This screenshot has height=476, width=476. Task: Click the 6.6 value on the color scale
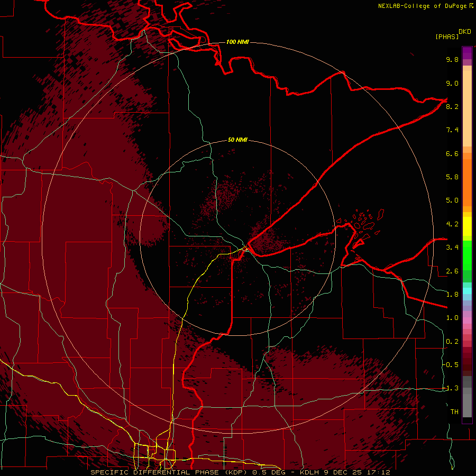click(x=452, y=153)
